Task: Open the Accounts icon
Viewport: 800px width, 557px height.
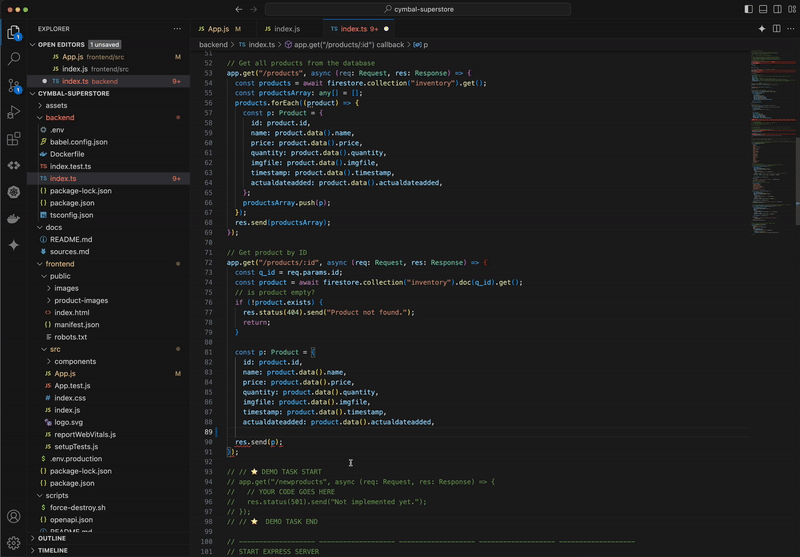Action: (x=14, y=516)
